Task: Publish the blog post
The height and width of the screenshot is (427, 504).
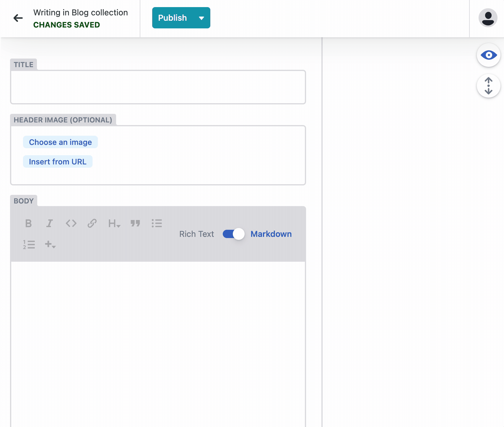Action: [x=172, y=18]
